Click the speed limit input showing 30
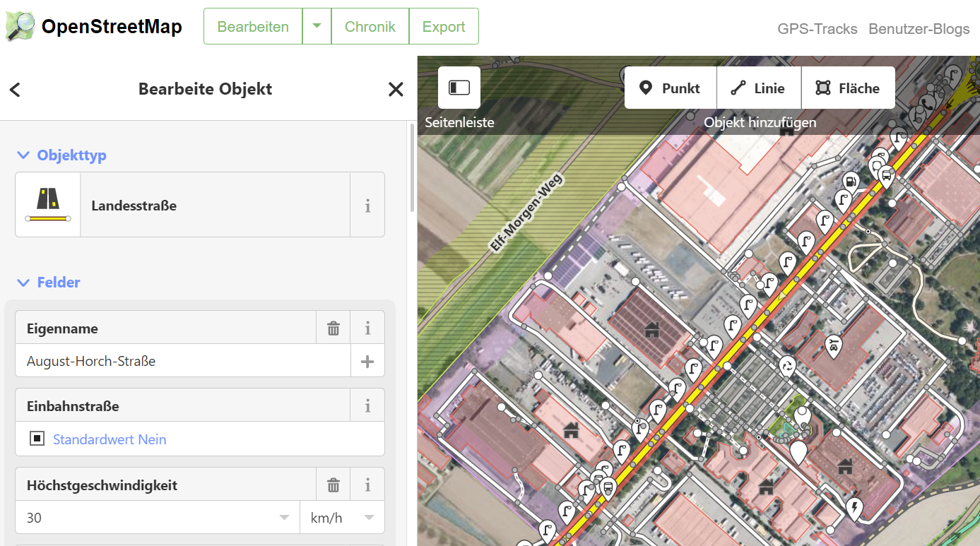Viewport: 980px width, 546px height. [x=158, y=518]
